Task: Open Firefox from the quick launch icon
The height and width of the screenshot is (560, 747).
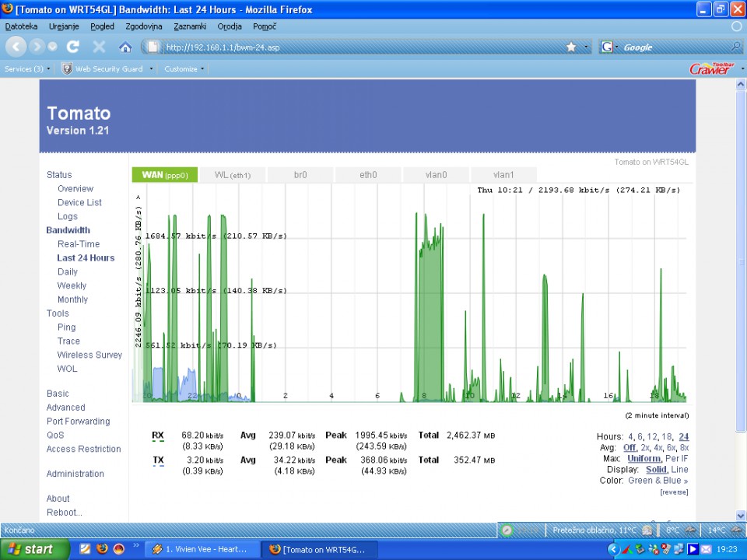Action: click(x=102, y=549)
